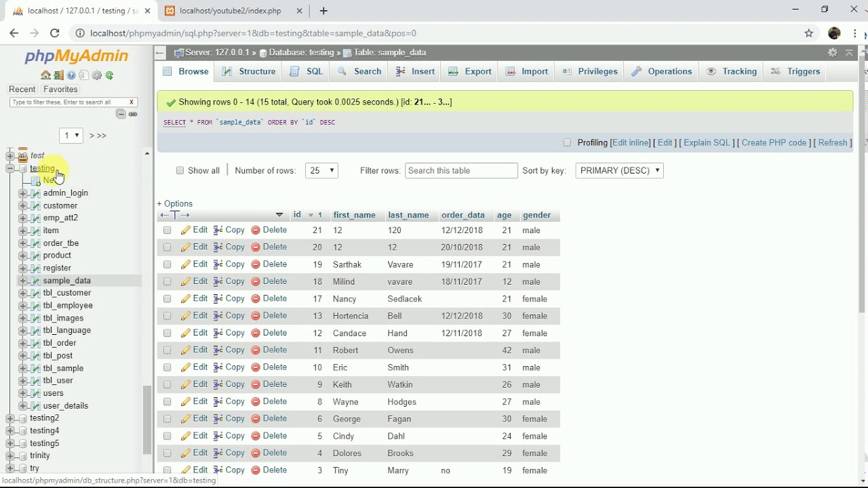The width and height of the screenshot is (868, 488).
Task: Go back with browser back arrow
Action: [14, 33]
